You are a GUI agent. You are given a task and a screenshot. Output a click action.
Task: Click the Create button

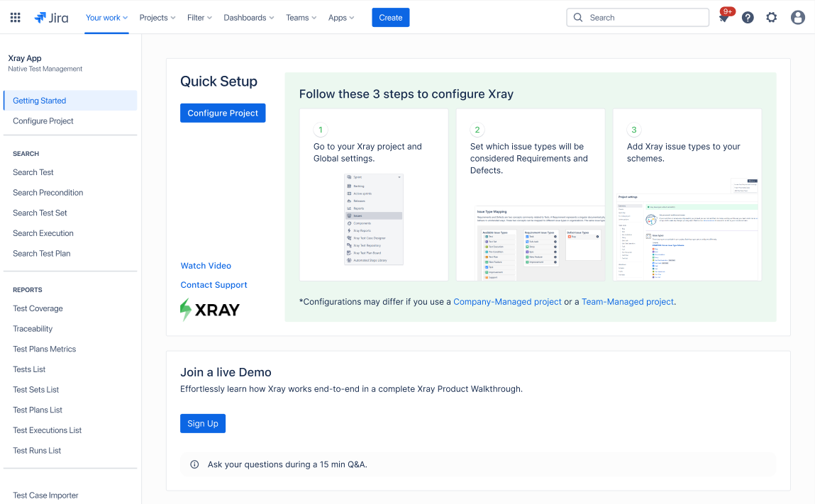391,18
